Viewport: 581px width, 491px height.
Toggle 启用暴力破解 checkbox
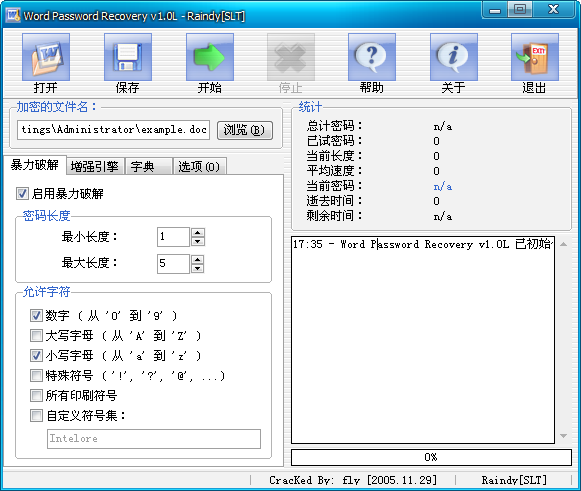(x=22, y=193)
